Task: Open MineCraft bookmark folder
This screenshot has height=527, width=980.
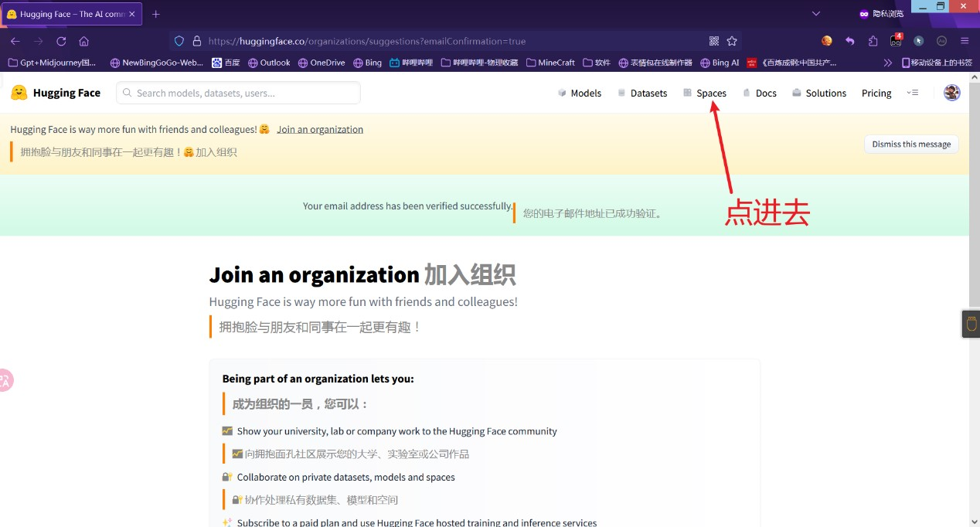Action: [x=550, y=63]
